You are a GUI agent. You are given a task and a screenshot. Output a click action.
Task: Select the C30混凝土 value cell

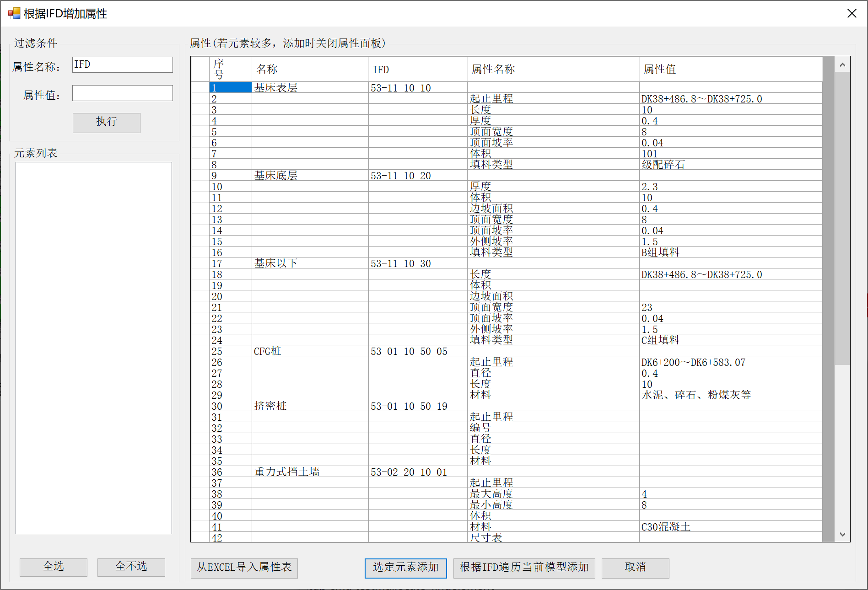tap(730, 527)
